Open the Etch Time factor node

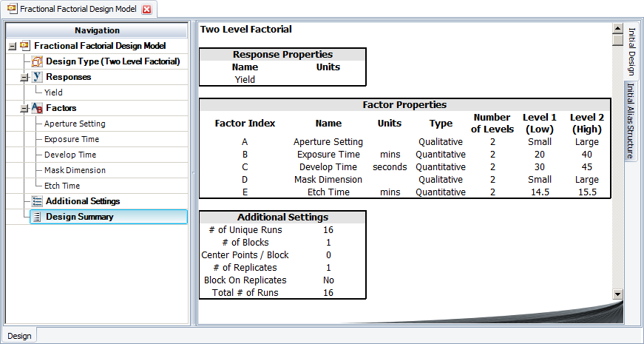[62, 186]
